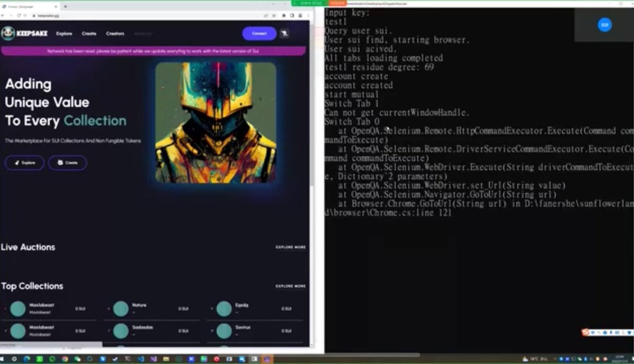Open Visual Studio Code from the taskbar

141,359
